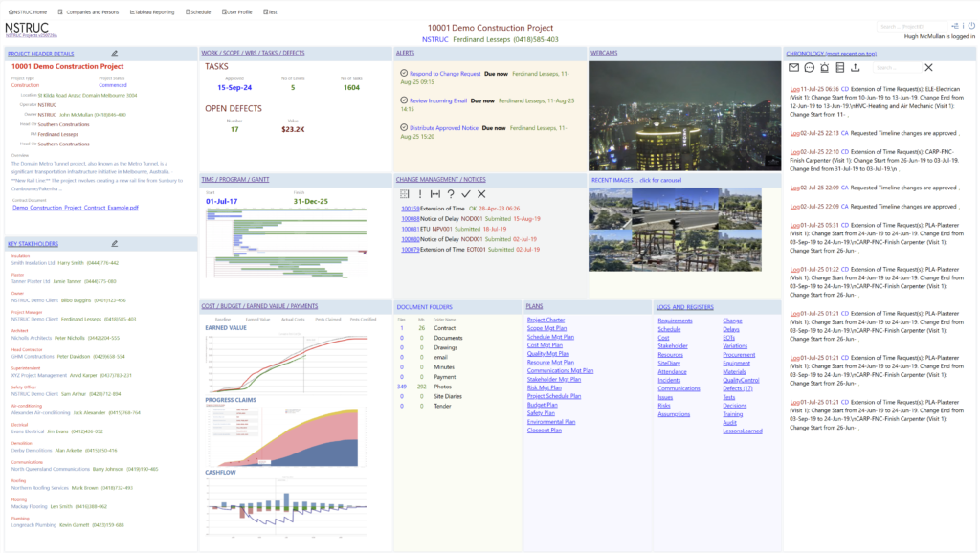Image resolution: width=980 pixels, height=553 pixels.
Task: Open Cost / Budget / Earned Value header
Action: tap(259, 306)
